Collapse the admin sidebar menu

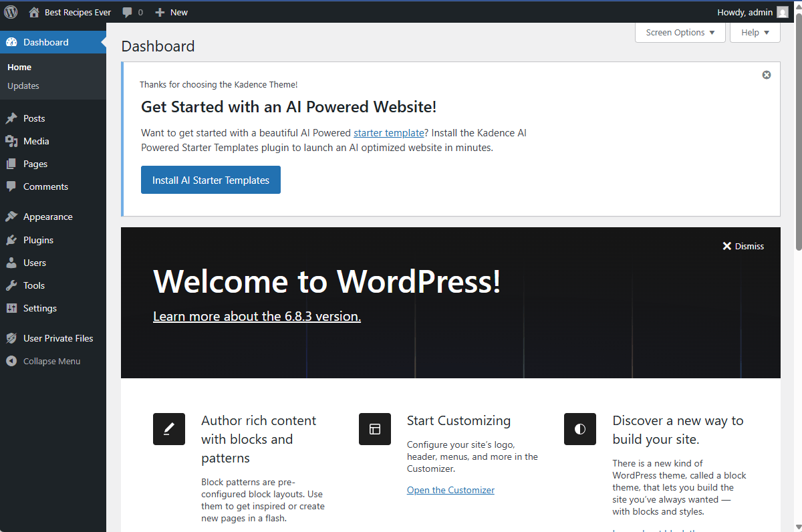point(51,361)
